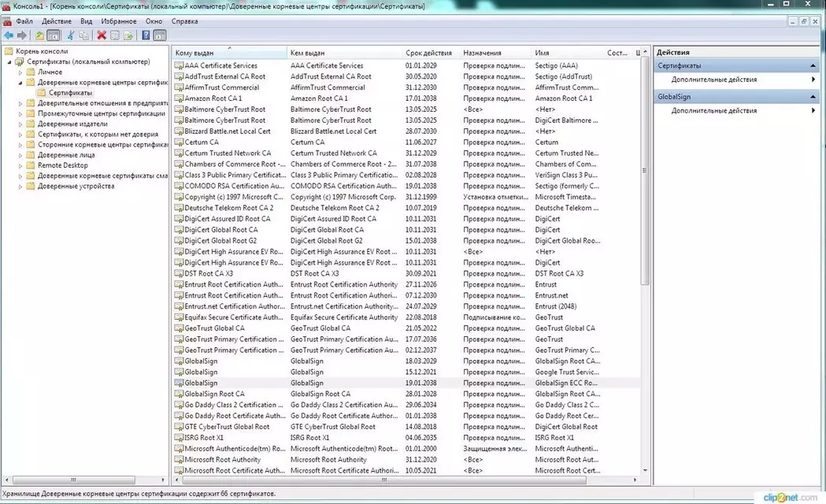The width and height of the screenshot is (826, 504).
Task: Click the folder icon next to Remote Desktop
Action: (x=31, y=165)
